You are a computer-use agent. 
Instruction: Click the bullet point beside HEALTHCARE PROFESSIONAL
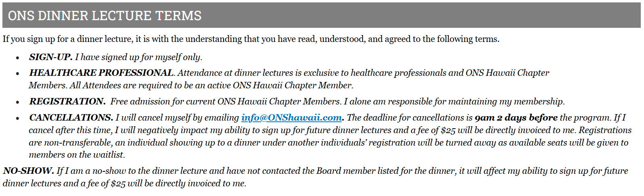point(17,74)
